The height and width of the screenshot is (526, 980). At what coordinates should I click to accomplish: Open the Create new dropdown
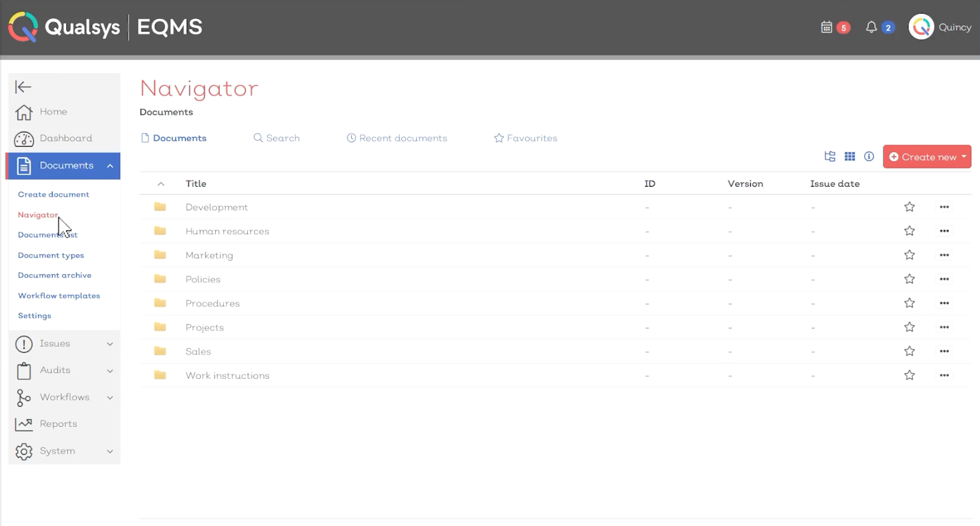click(x=927, y=157)
